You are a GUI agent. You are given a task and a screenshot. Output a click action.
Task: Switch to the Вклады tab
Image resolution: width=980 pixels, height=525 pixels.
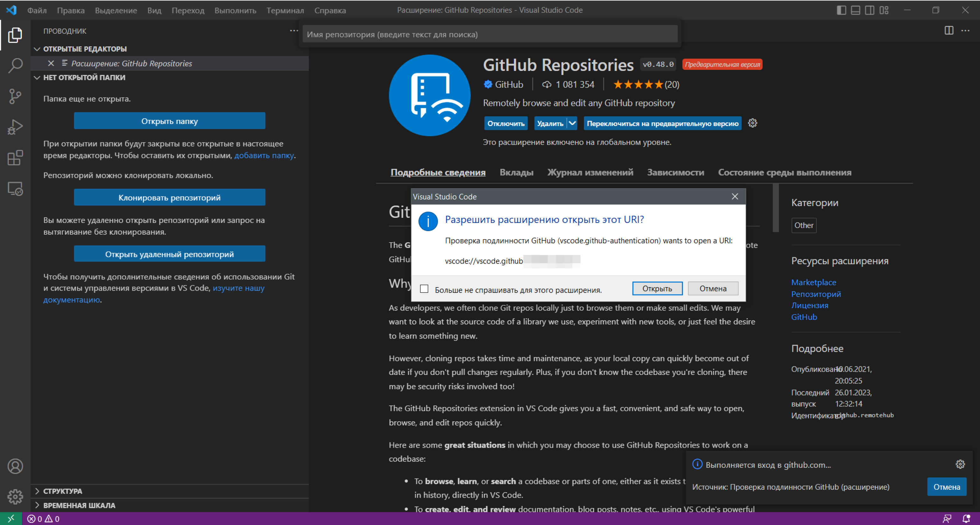[x=517, y=173]
